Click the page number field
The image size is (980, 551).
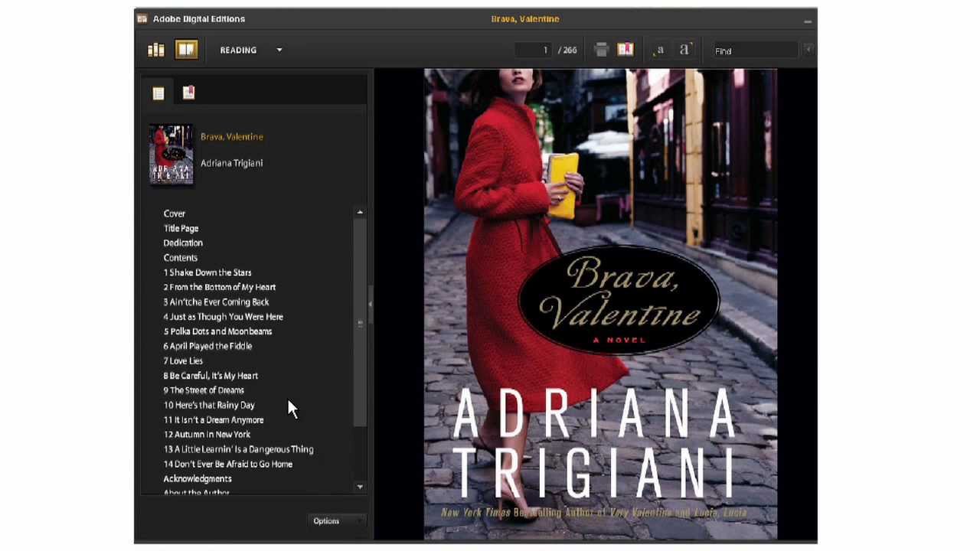pos(534,50)
